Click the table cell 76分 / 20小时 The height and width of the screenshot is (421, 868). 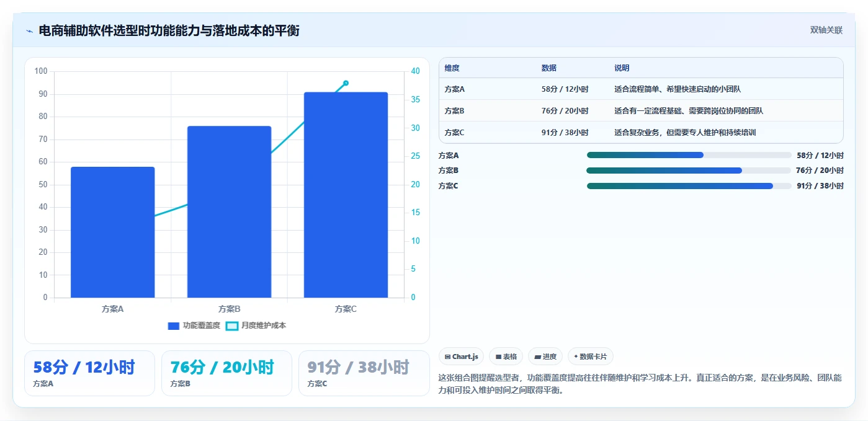(x=565, y=111)
